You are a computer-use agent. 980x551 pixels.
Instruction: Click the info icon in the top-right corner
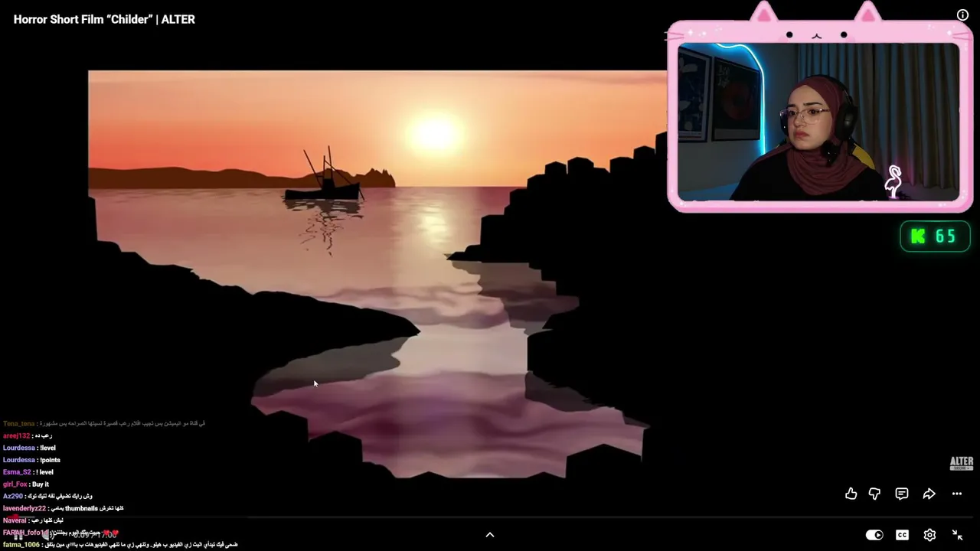[962, 15]
